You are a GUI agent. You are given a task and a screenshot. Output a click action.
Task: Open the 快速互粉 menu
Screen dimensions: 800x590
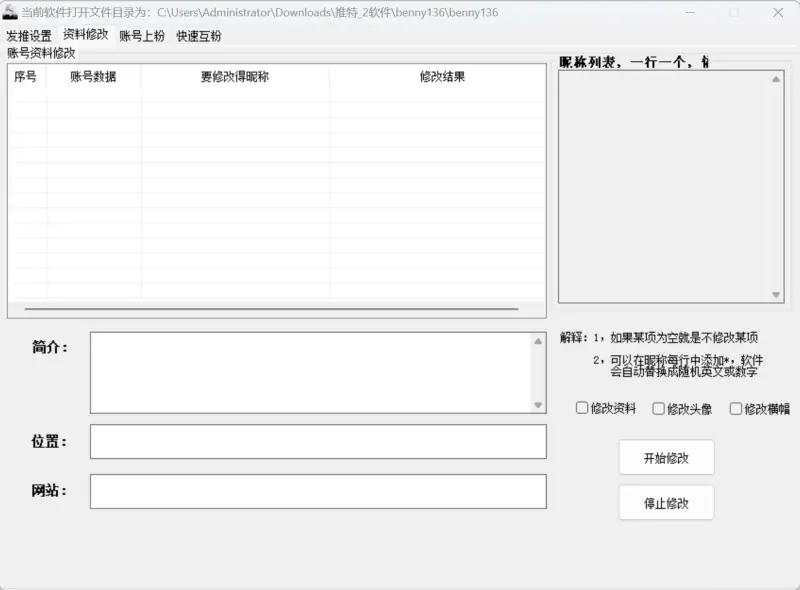pos(196,35)
